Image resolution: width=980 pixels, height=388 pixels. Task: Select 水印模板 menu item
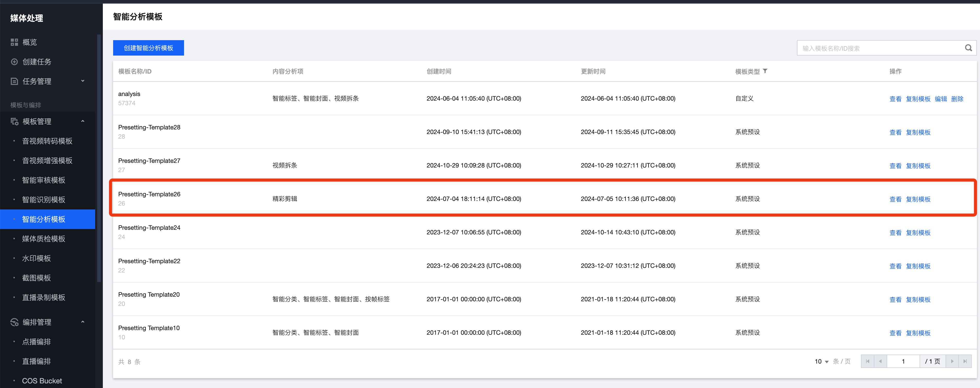click(x=37, y=258)
